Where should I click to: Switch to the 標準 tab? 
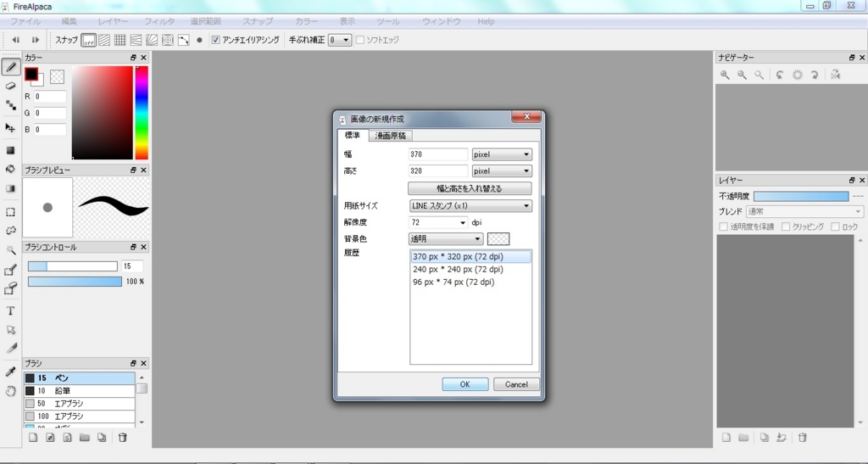click(x=353, y=135)
